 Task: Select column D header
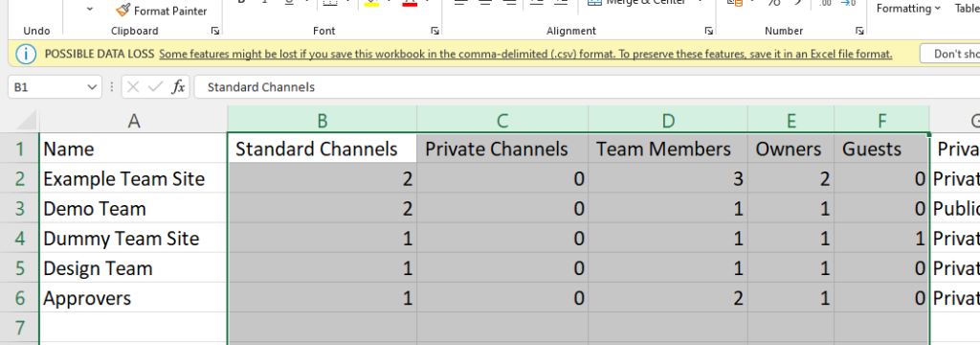[668, 120]
